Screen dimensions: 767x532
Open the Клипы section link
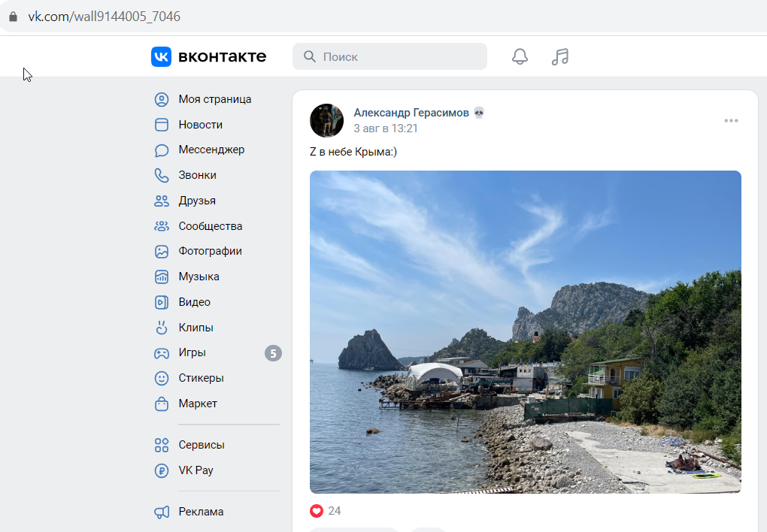(196, 328)
